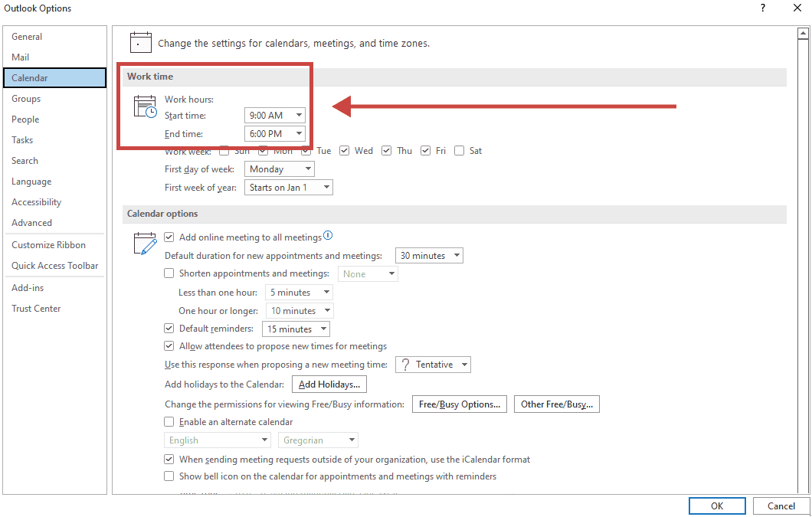
Task: Open the English alternate calendar language dropdown
Action: 218,440
